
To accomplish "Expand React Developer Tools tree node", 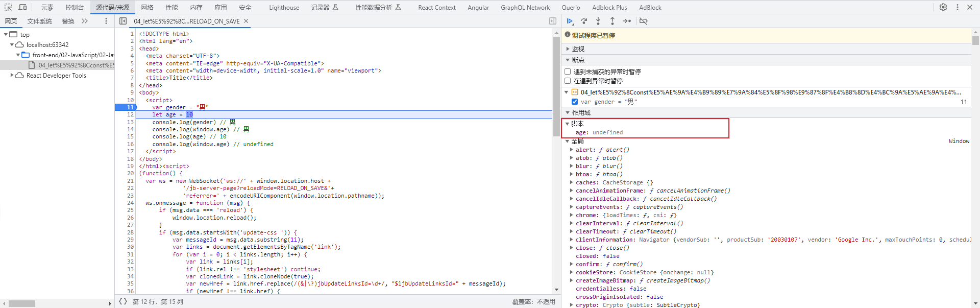I will (x=12, y=75).
